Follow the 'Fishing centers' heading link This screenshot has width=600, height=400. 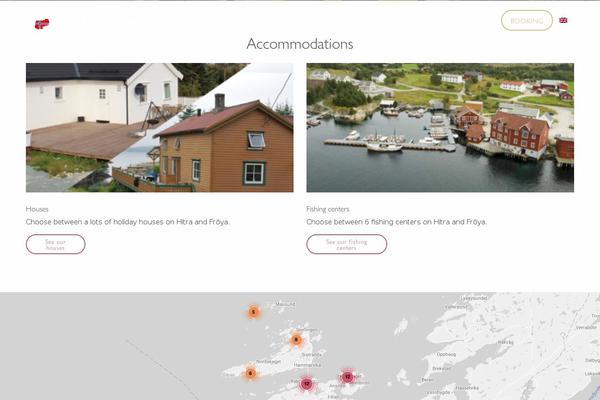click(x=328, y=209)
